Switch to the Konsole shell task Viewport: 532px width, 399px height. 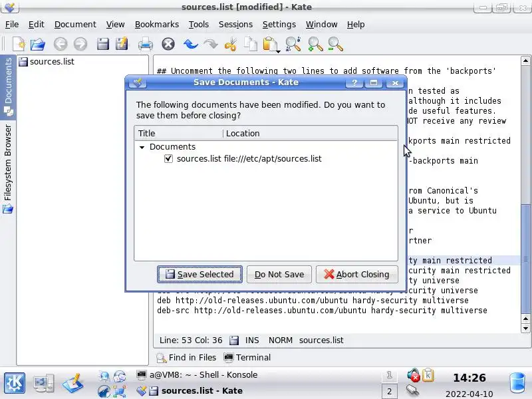tap(197, 375)
